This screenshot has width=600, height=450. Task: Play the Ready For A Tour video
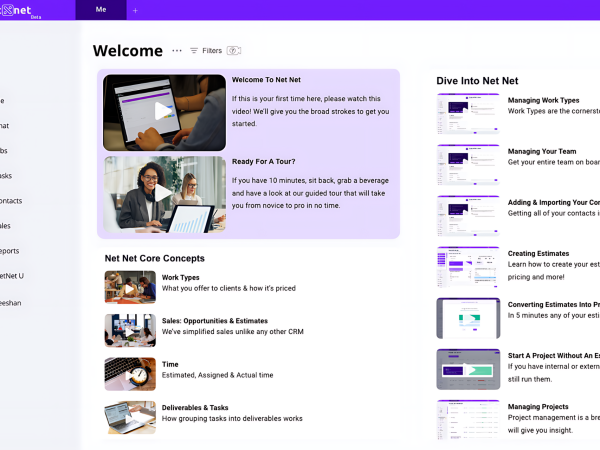[x=164, y=194]
